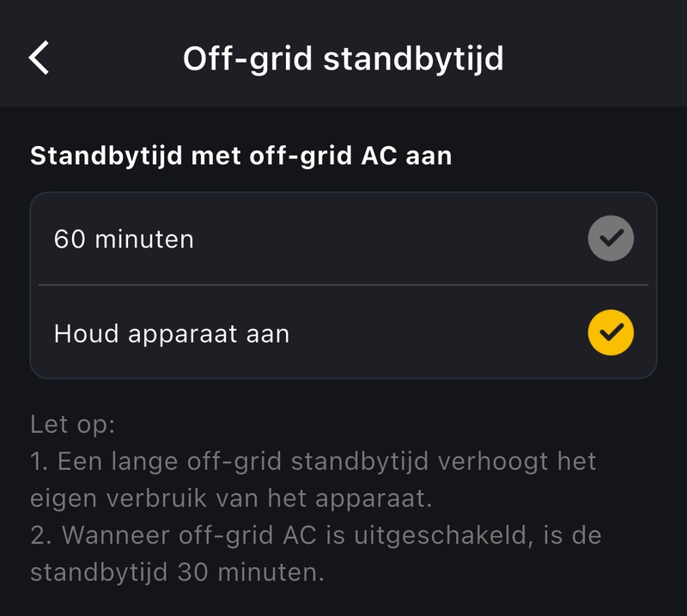This screenshot has width=687, height=616.
Task: Click the Standbytijd met off-grid AC aan heading
Action: point(241,156)
